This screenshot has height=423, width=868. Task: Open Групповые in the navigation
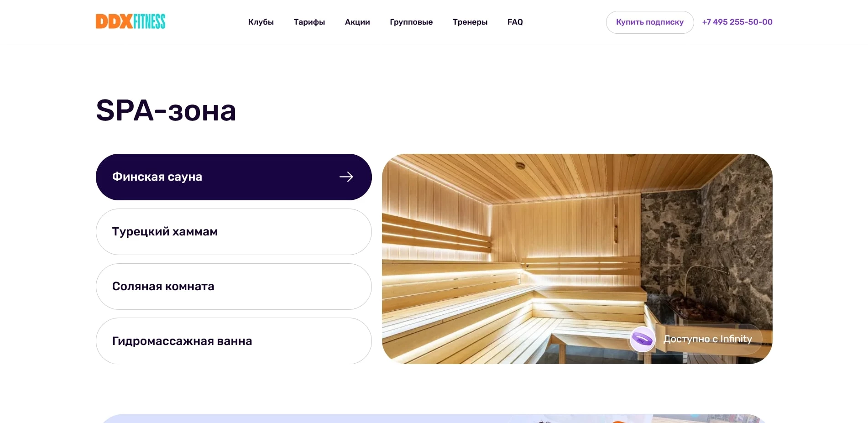411,22
